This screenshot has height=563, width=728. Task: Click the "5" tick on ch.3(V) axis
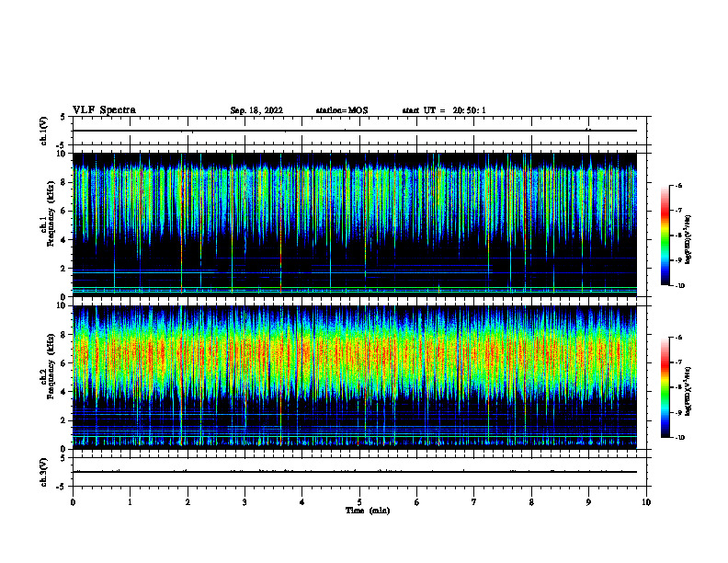pos(63,458)
